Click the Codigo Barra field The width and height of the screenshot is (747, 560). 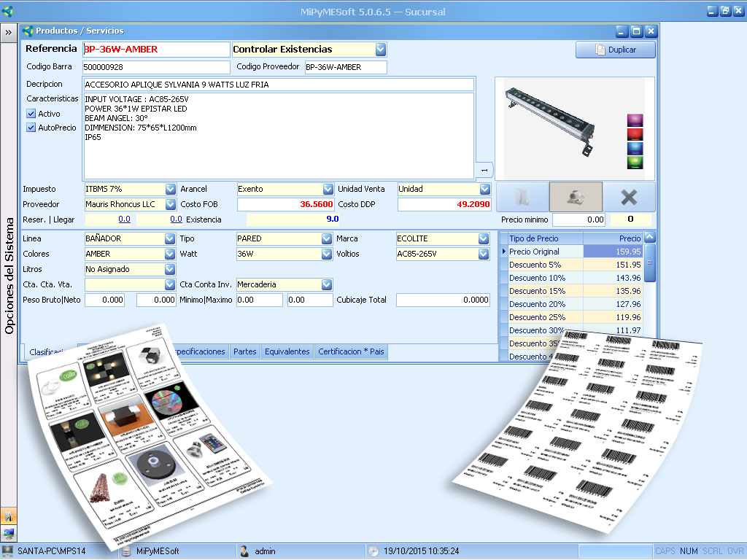[156, 67]
